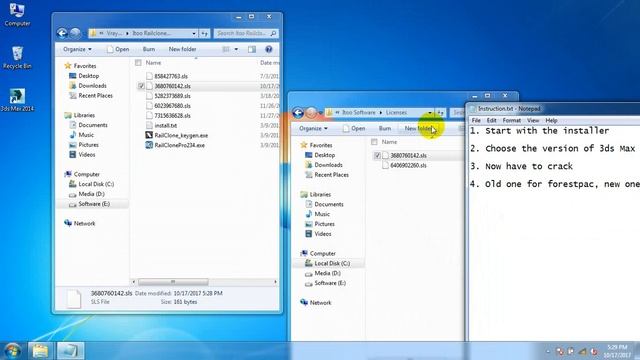Uncheck 3680760142.sls in Itoo Railclone window
The width and height of the screenshot is (640, 360).
(141, 86)
